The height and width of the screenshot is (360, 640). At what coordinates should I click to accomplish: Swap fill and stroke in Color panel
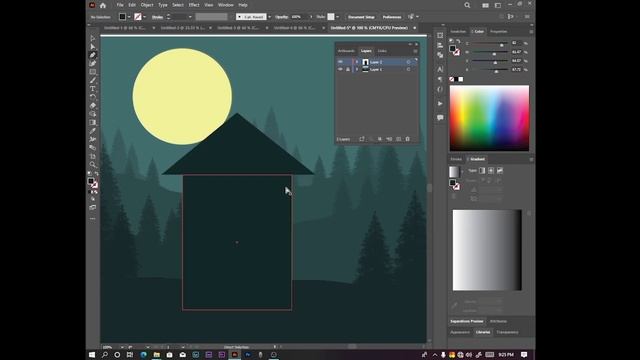(458, 41)
